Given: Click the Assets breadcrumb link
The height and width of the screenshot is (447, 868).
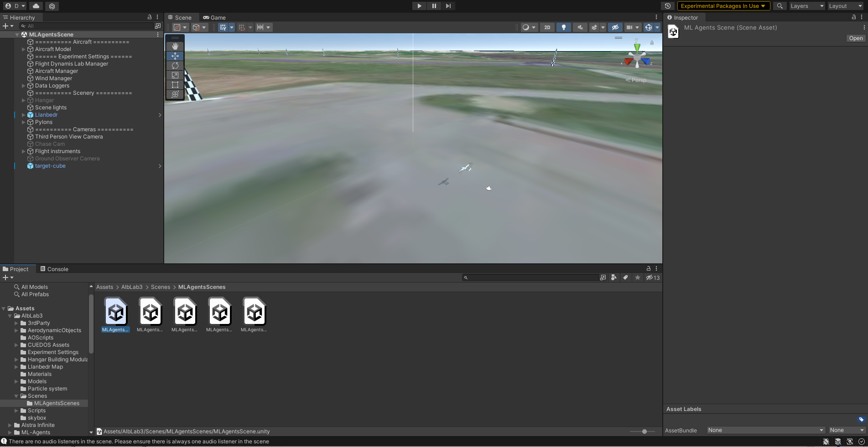Looking at the screenshot, I should [x=104, y=287].
